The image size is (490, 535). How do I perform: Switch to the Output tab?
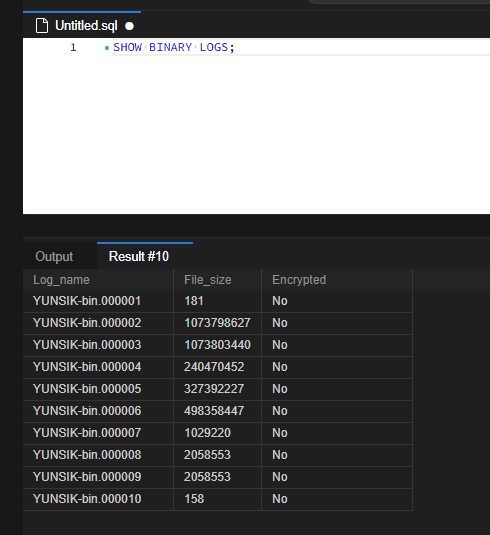click(x=54, y=257)
